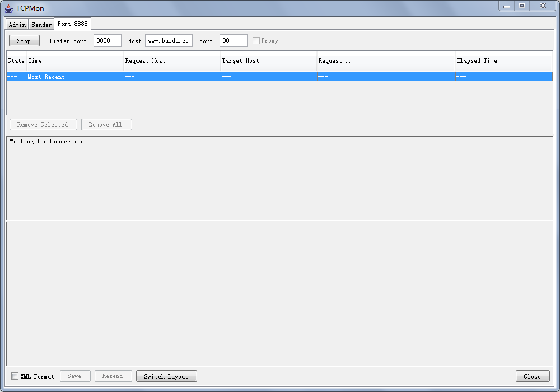560x392 pixels.
Task: Click the TCPMon Java icon in title bar
Action: pyautogui.click(x=9, y=8)
